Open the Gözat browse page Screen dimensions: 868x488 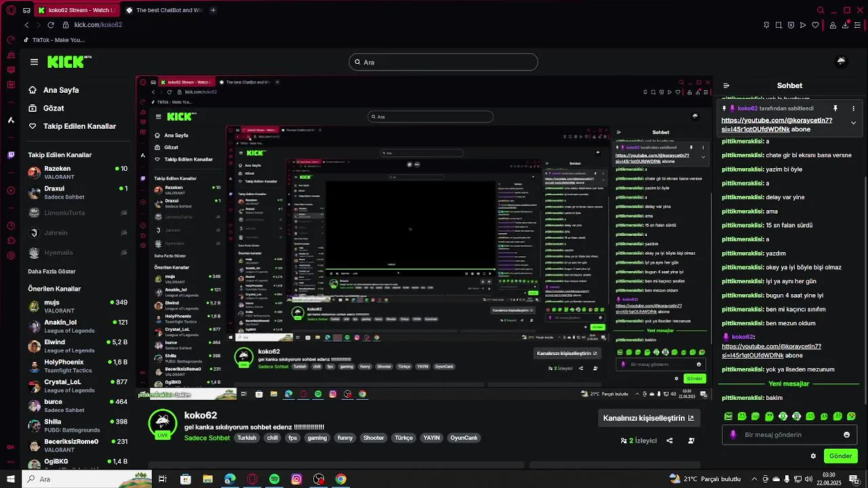point(45,108)
